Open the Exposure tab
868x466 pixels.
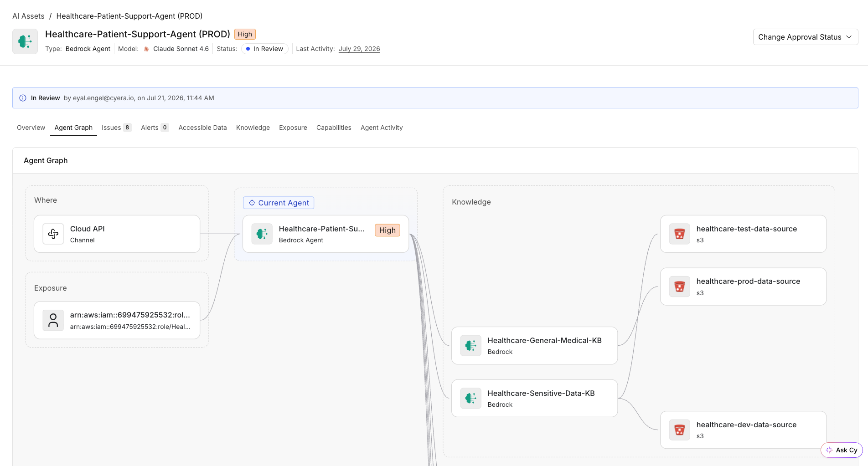tap(293, 128)
